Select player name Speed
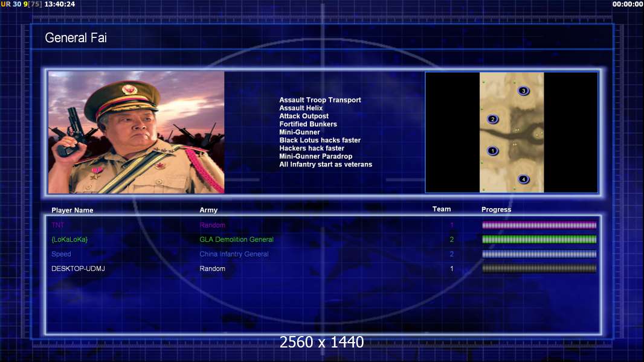Viewport: 644px width, 362px height. [x=61, y=254]
